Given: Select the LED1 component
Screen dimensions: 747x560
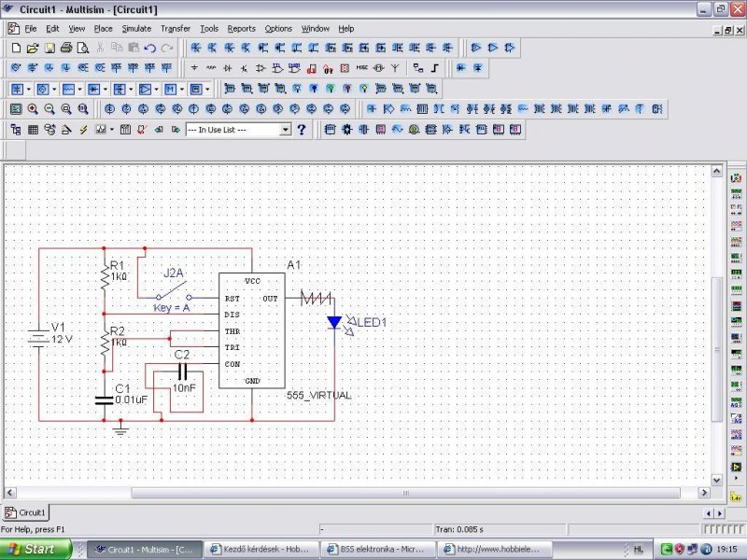Looking at the screenshot, I should pos(334,322).
